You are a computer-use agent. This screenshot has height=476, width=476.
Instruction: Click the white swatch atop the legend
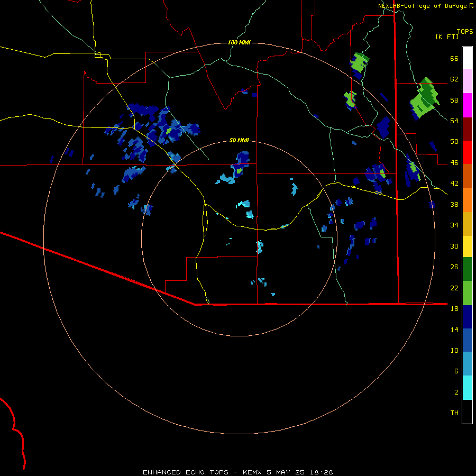(467, 58)
